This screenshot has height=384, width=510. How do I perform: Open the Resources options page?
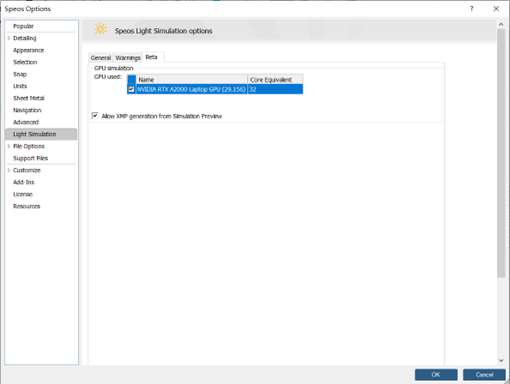coord(26,206)
